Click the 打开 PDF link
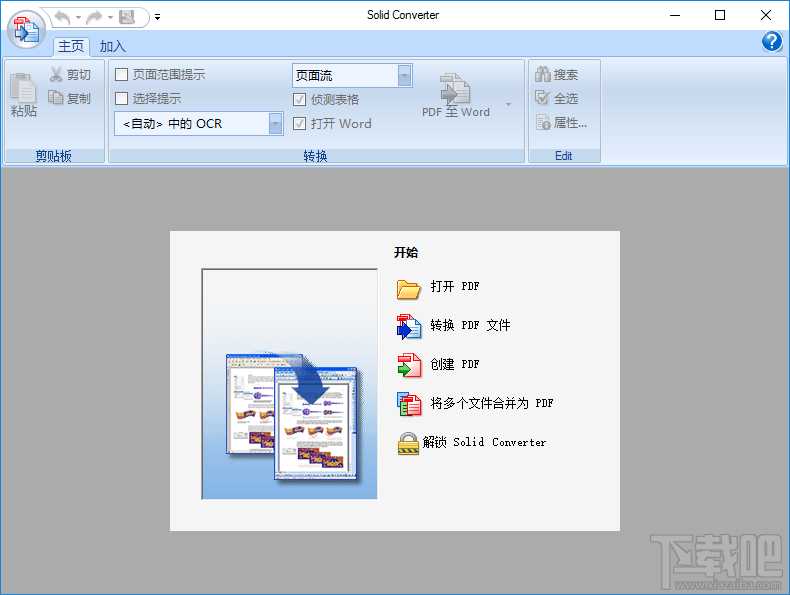Viewport: 790px width, 595px height. (x=455, y=286)
